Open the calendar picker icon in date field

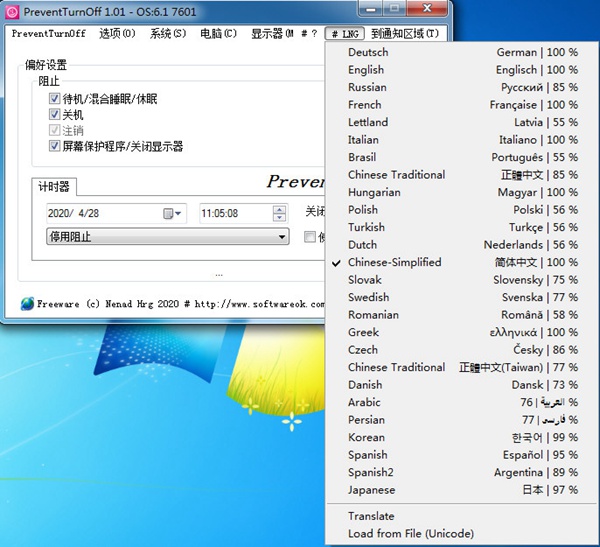click(172, 213)
